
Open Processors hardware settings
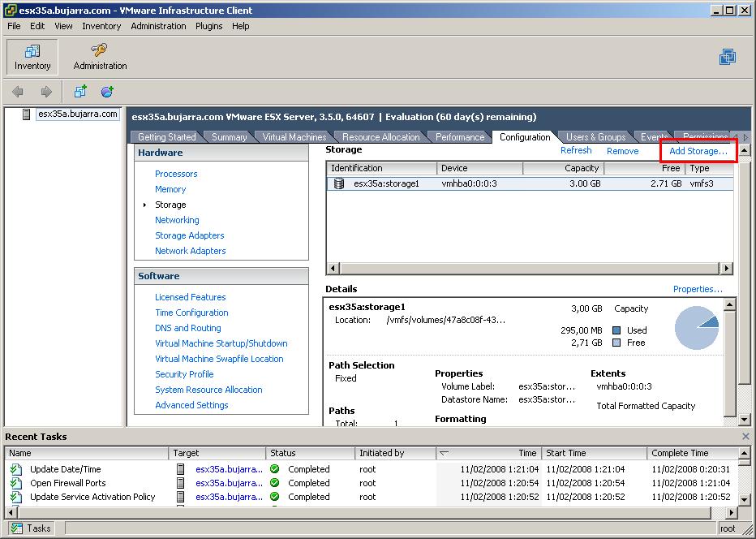point(176,174)
